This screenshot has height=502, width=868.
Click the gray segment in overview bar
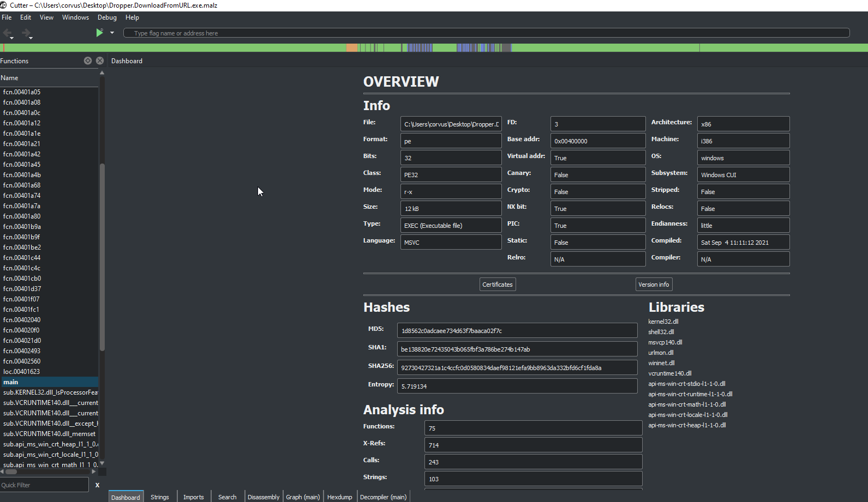(506, 48)
